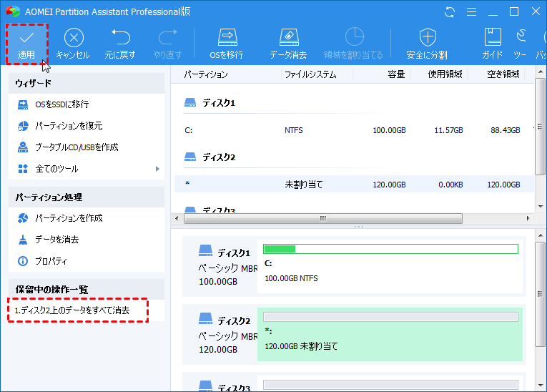The height and width of the screenshot is (392, 547).
Task: Click the 保留中の操作一覧 section header
Action: (x=87, y=290)
